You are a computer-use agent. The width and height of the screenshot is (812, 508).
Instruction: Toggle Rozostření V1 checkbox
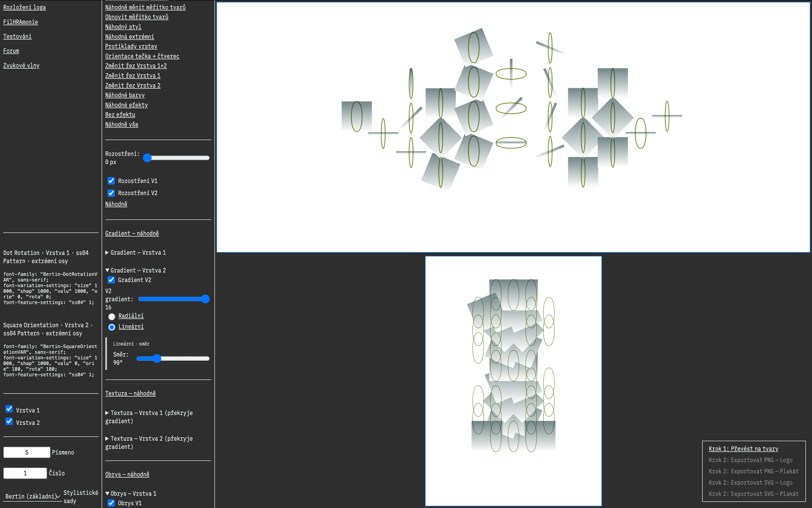coord(111,181)
